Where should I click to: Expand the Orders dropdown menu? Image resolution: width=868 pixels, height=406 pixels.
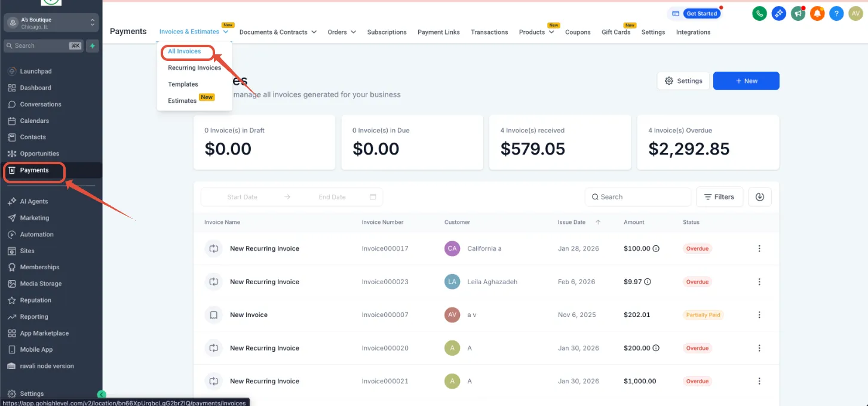[342, 32]
